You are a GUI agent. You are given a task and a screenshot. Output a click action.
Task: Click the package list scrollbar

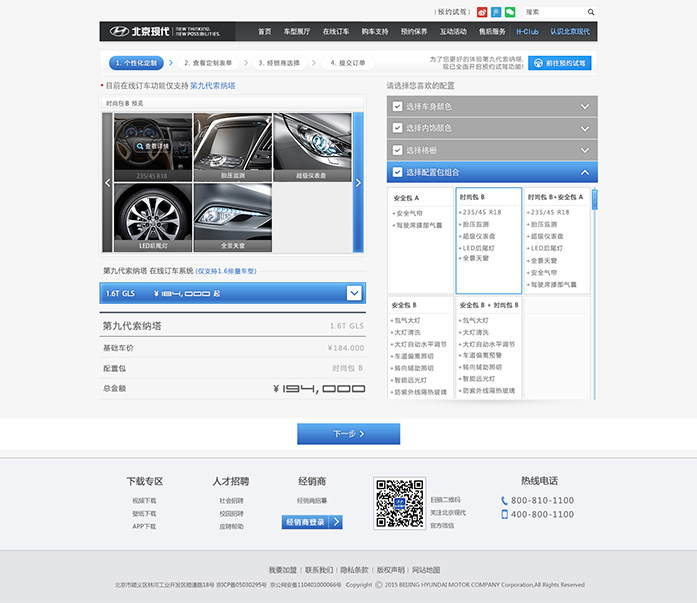click(x=594, y=290)
